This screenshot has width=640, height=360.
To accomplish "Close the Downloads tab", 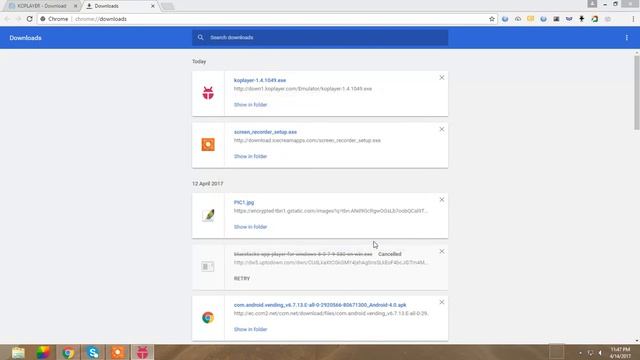I will (153, 6).
